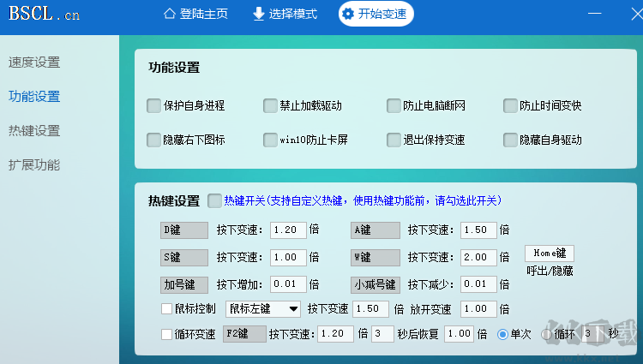Edit the S键 speed field 1.00
This screenshot has height=364, width=643.
pyautogui.click(x=288, y=258)
